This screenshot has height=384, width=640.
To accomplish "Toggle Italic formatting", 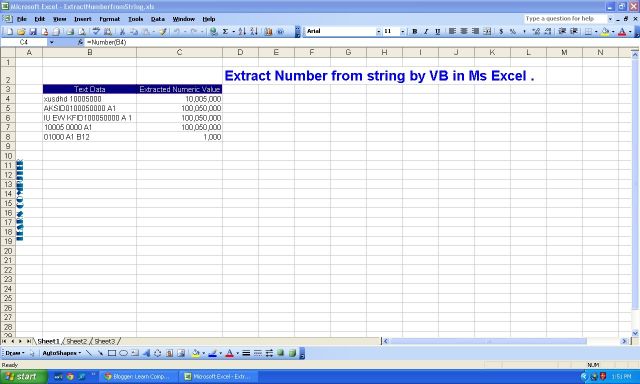I will [426, 31].
